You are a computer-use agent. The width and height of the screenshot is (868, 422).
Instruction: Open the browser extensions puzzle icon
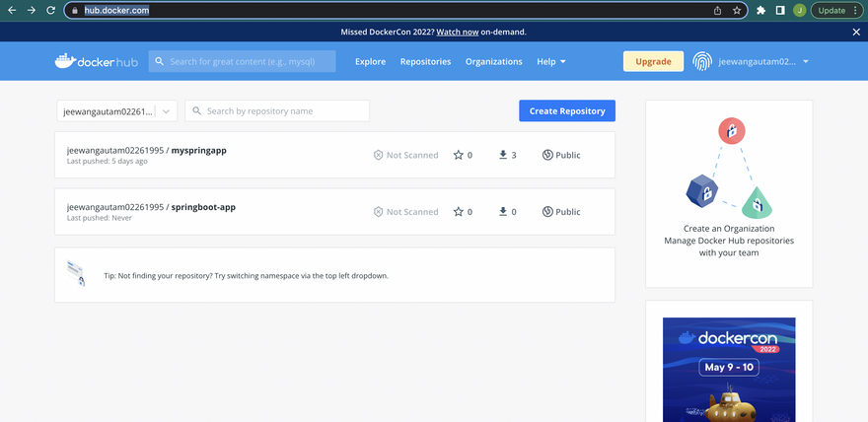tap(761, 10)
